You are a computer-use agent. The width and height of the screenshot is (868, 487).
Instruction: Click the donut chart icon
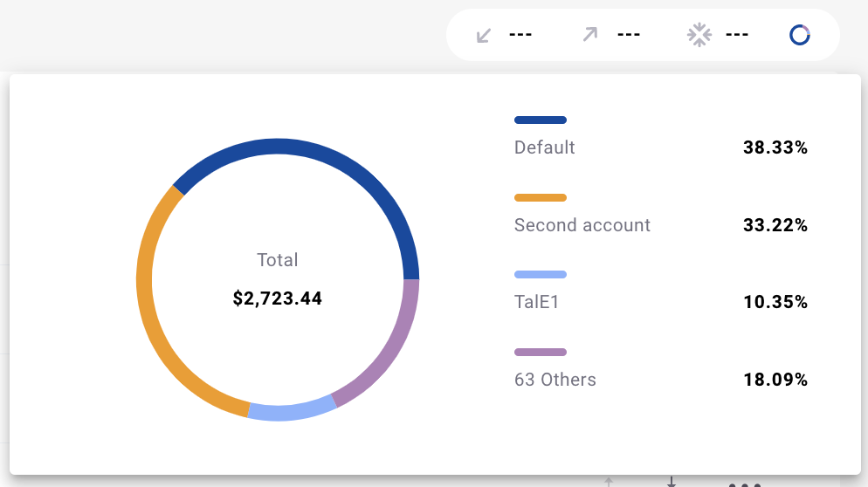point(799,35)
